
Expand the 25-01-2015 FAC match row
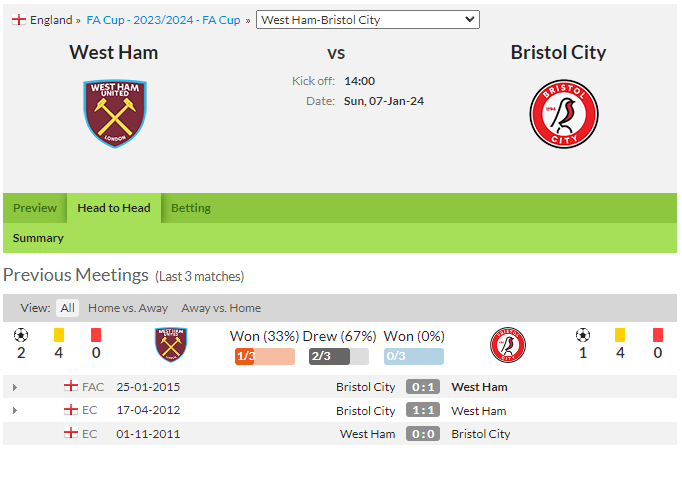15,387
